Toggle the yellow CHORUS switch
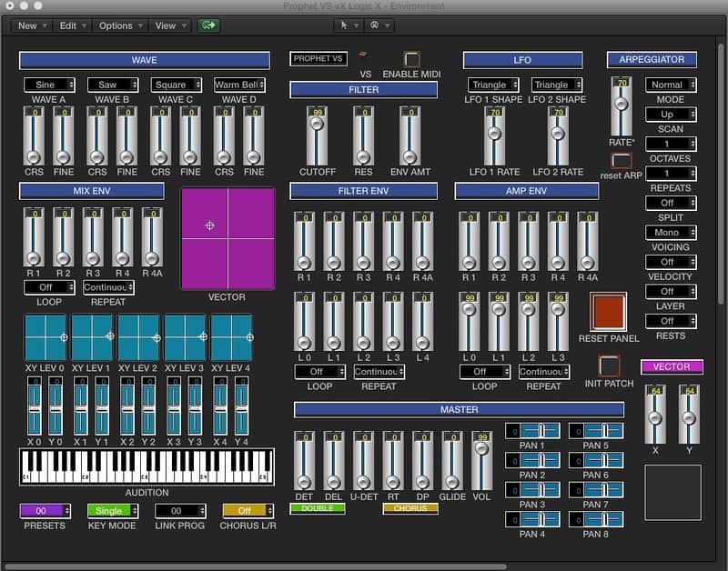The height and width of the screenshot is (571, 728). tap(410, 508)
